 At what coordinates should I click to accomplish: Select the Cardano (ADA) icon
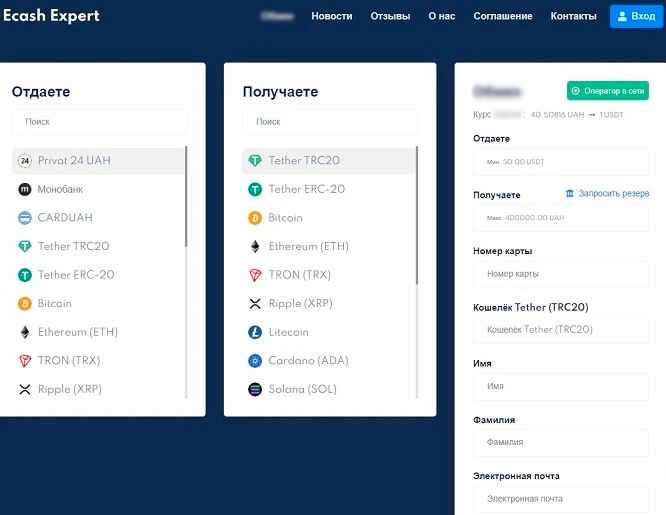(x=256, y=360)
